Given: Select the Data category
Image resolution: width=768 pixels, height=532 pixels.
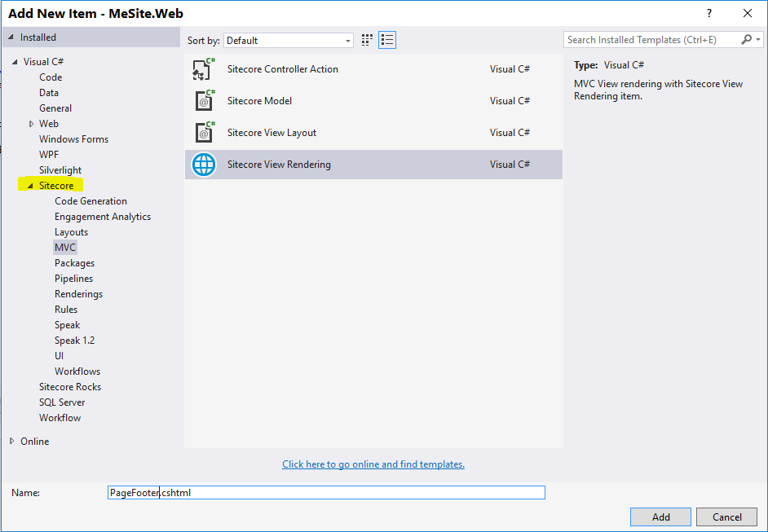Looking at the screenshot, I should 49,93.
